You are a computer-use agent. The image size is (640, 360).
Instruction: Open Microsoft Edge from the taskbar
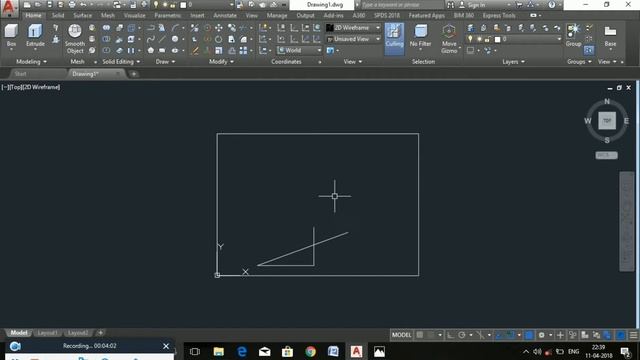click(242, 351)
